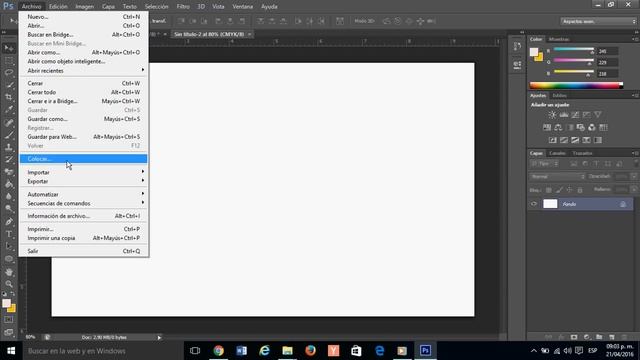Viewport: 640px width, 360px height.
Task: Click the Brightness/Contrast adjustment icon
Action: click(x=552, y=115)
